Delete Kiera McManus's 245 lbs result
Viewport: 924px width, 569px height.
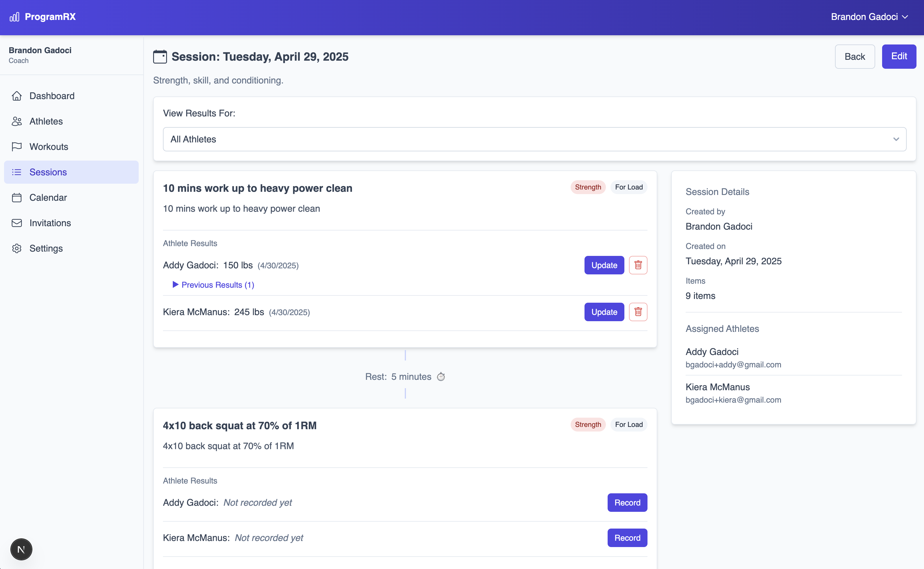click(638, 312)
